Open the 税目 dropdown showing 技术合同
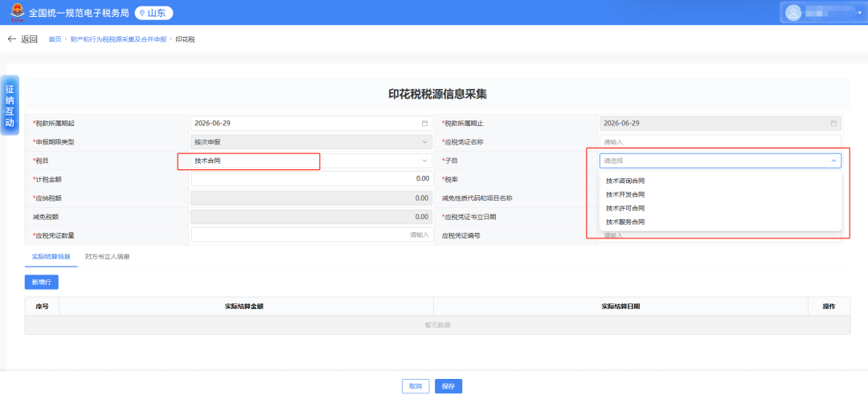868x399 pixels. point(311,161)
